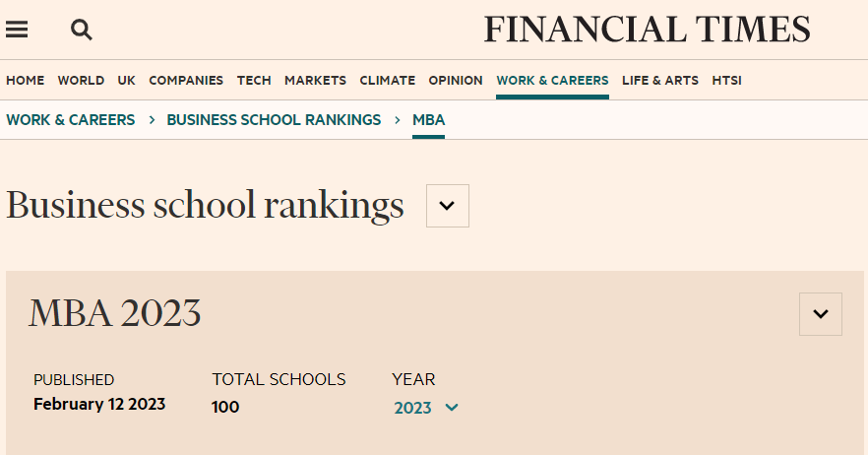Expand the MBA 2023 ranking selector

(820, 314)
